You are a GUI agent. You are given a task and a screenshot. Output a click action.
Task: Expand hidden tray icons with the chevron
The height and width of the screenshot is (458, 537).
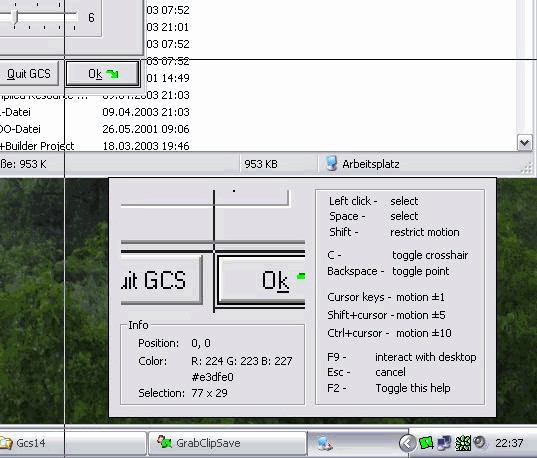point(407,443)
